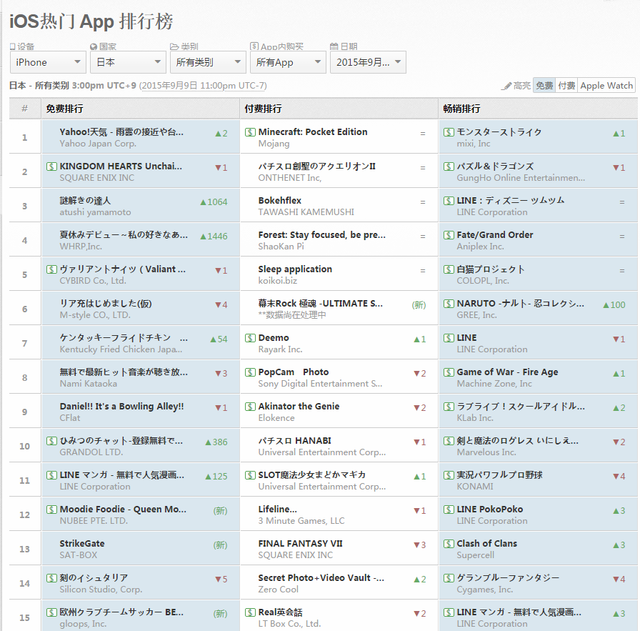The width and height of the screenshot is (640, 631).
Task: Click the icon beside Akinator the Genie
Action: click(x=250, y=406)
